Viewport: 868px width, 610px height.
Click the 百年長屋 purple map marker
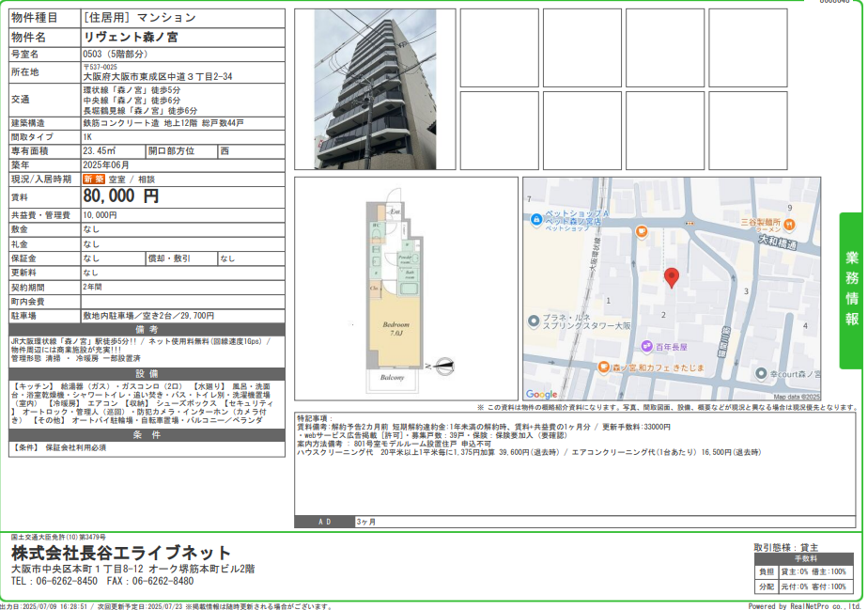648,346
